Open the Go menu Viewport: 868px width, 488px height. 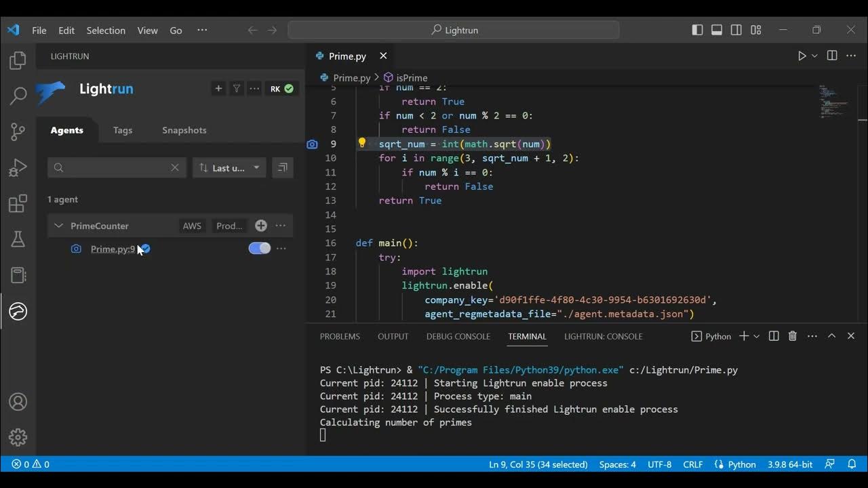[x=176, y=30]
